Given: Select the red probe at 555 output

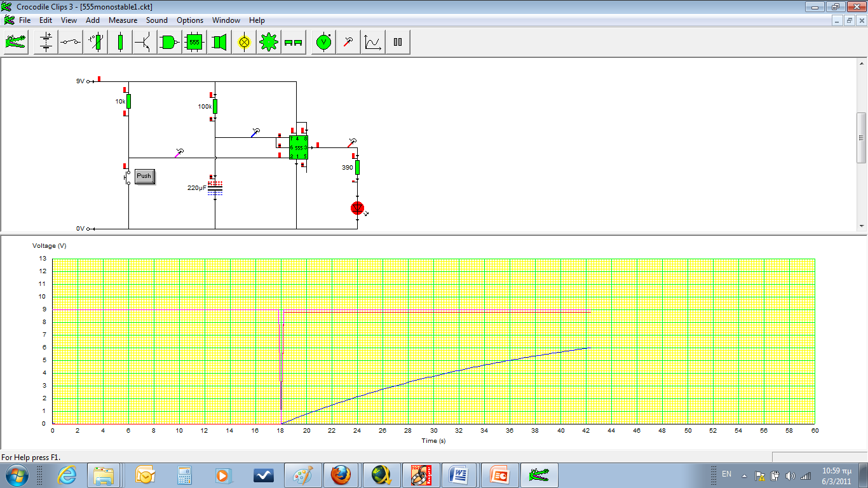Looking at the screenshot, I should (x=351, y=142).
